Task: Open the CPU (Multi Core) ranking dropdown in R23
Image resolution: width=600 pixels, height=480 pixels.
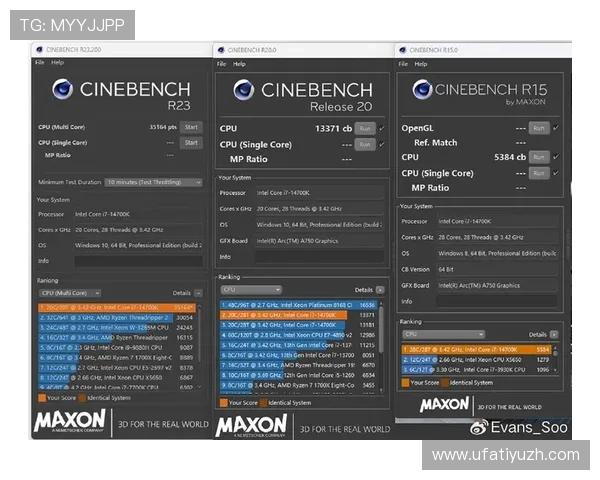Action: coord(70,293)
